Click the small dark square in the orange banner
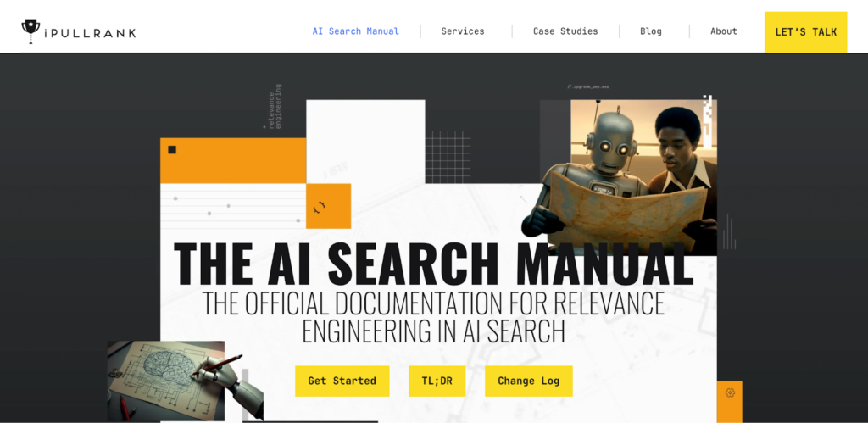Screen dimensions: 868x423 tap(172, 149)
